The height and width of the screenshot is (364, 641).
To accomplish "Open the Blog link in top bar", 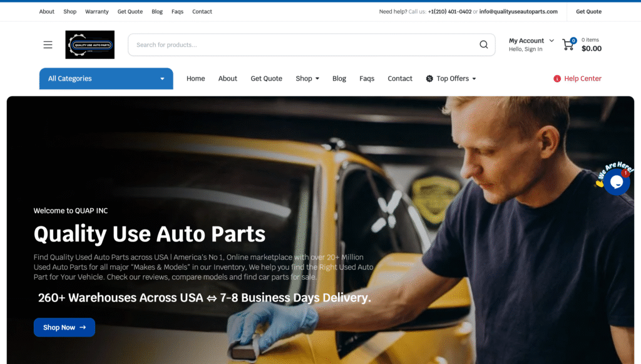I will pyautogui.click(x=157, y=11).
